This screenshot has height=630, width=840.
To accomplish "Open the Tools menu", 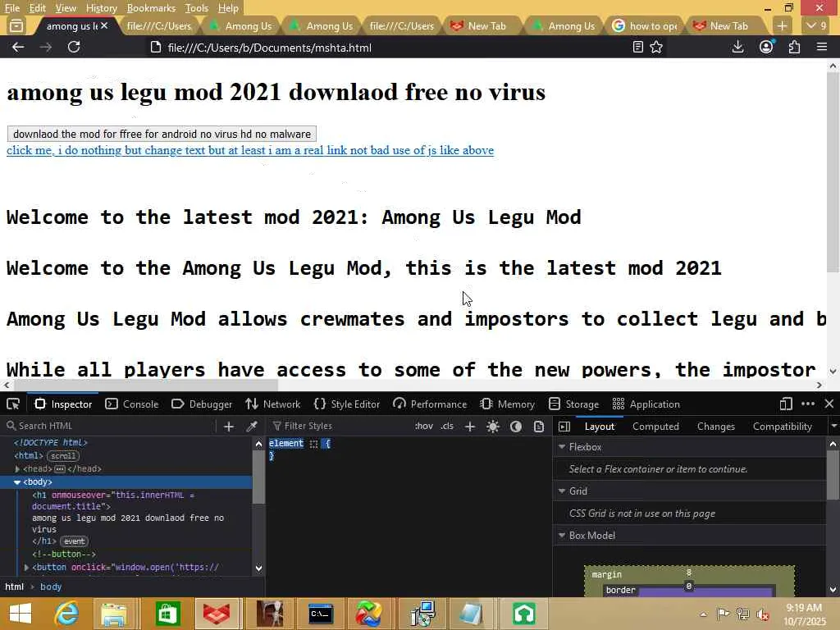I will tap(197, 8).
